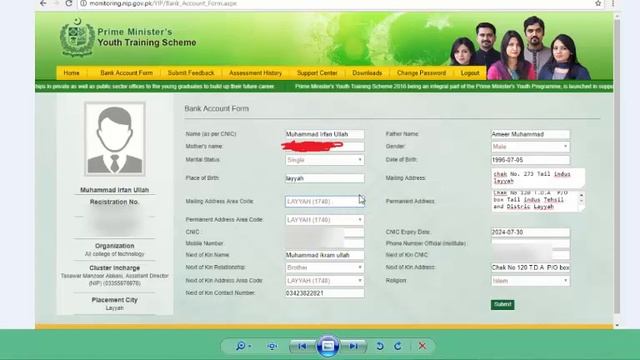Click the Next of Kin Address field
Screen dimensions: 640x360
coord(530,268)
